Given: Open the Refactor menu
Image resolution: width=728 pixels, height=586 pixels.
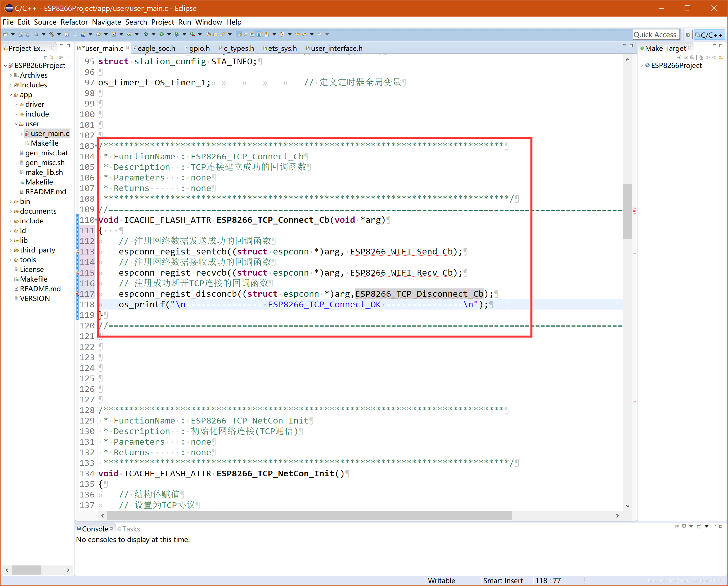Looking at the screenshot, I should pyautogui.click(x=74, y=22).
